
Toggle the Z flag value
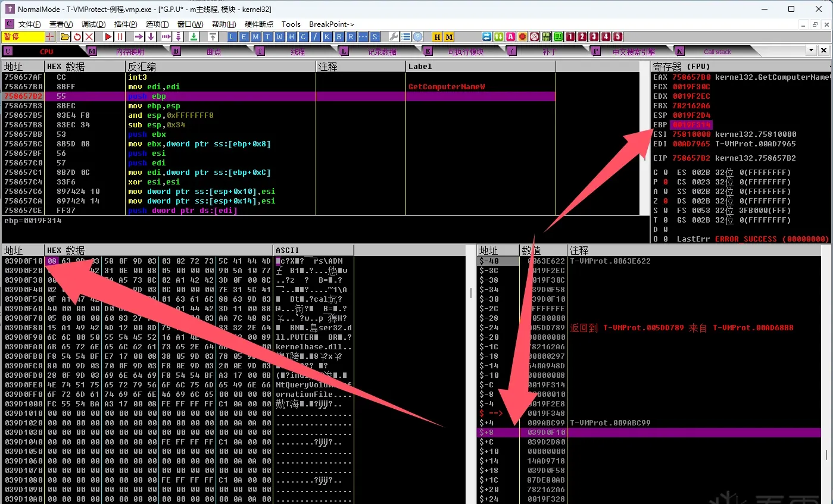tap(665, 201)
